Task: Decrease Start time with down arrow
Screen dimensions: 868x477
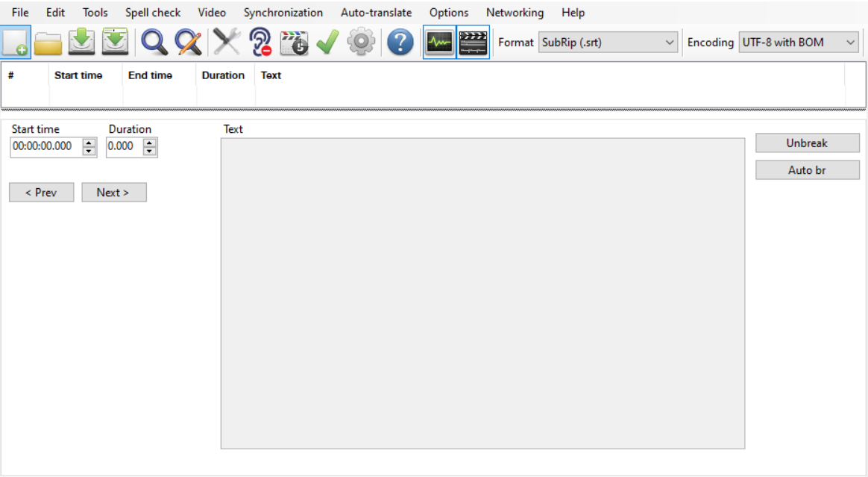Action: [x=89, y=152]
